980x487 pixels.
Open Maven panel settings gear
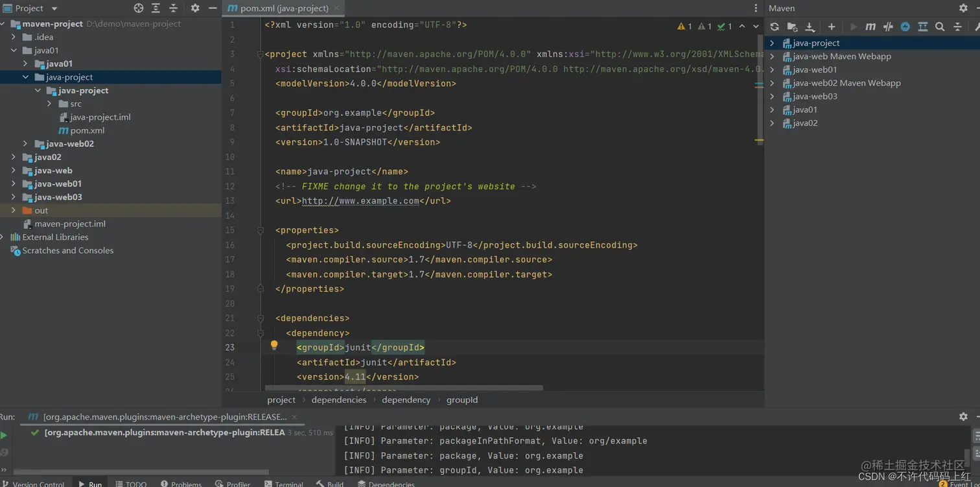(963, 8)
